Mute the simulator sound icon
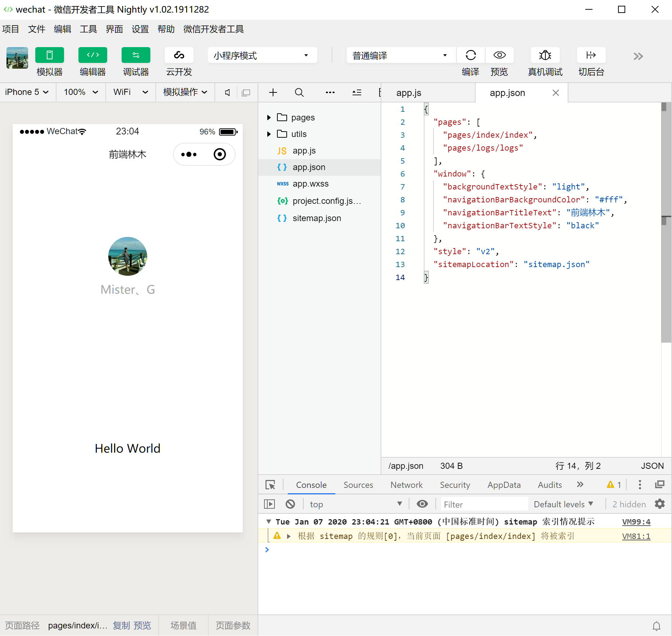 tap(227, 92)
